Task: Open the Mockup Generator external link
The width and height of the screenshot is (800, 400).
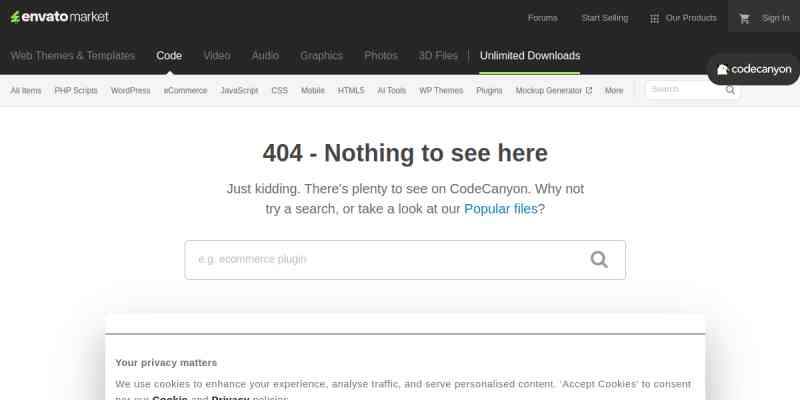Action: click(553, 90)
